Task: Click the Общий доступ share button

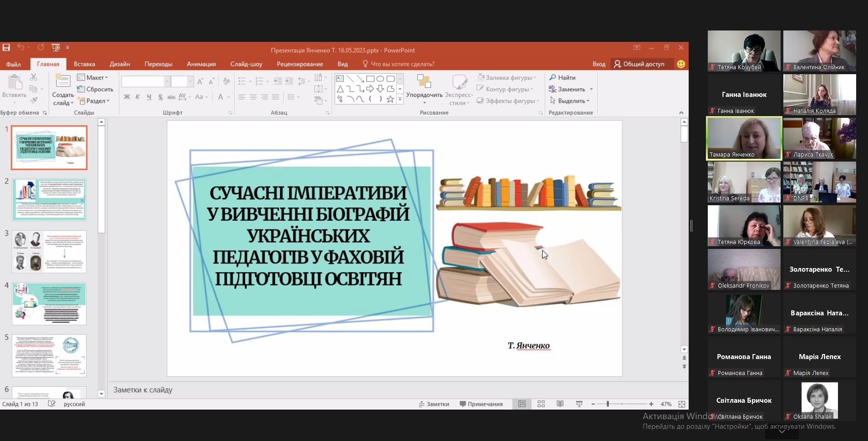Action: pyautogui.click(x=639, y=64)
